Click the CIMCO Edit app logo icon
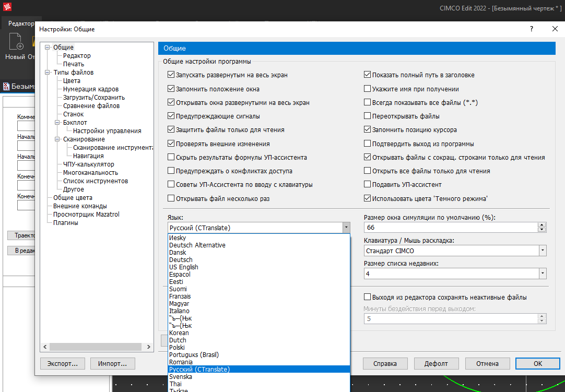 pyautogui.click(x=7, y=7)
